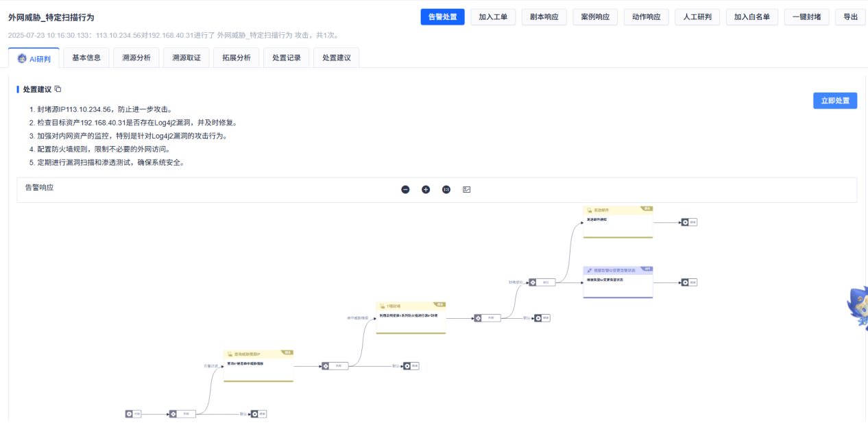Zoom out the alert response flowchart
868x423 pixels.
tap(405, 189)
